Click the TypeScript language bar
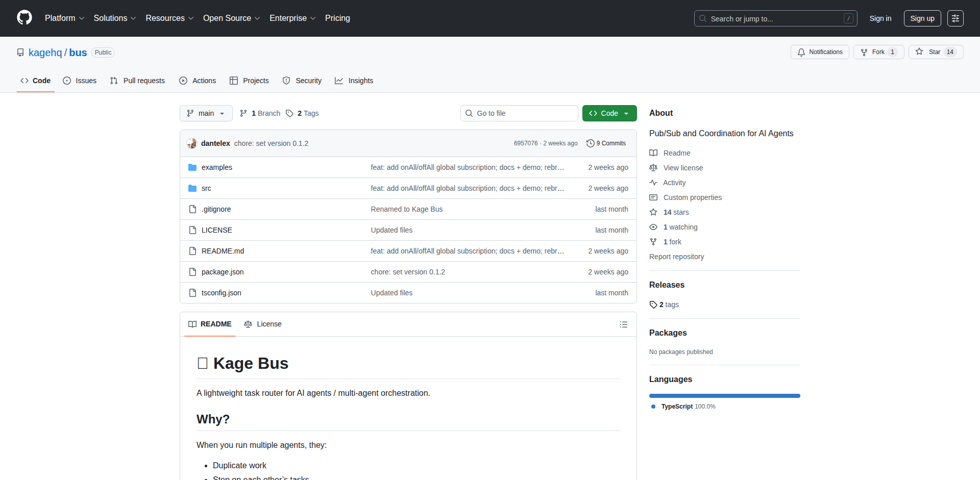980x480 pixels. [725, 396]
